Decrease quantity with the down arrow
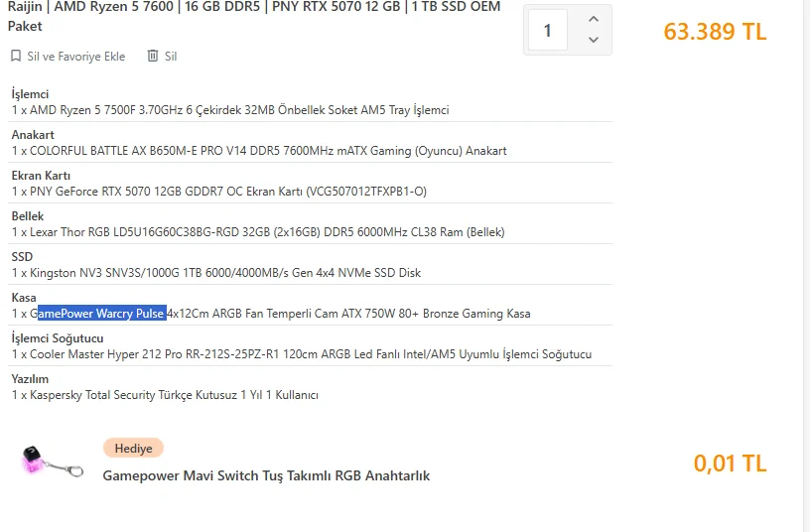This screenshot has height=532, width=810. [x=594, y=40]
